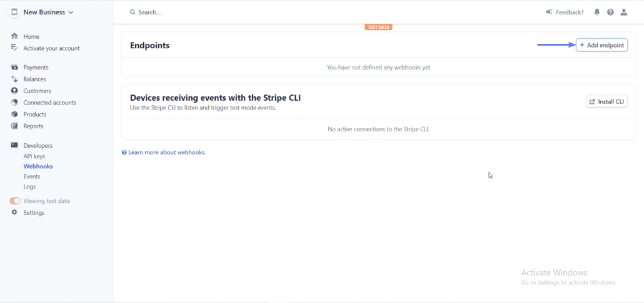Click into the Search field
Viewport: 644px width, 303px height.
(x=149, y=13)
